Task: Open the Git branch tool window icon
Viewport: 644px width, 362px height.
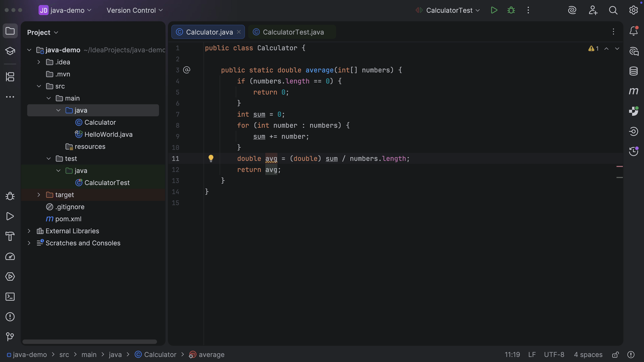Action: (x=10, y=337)
